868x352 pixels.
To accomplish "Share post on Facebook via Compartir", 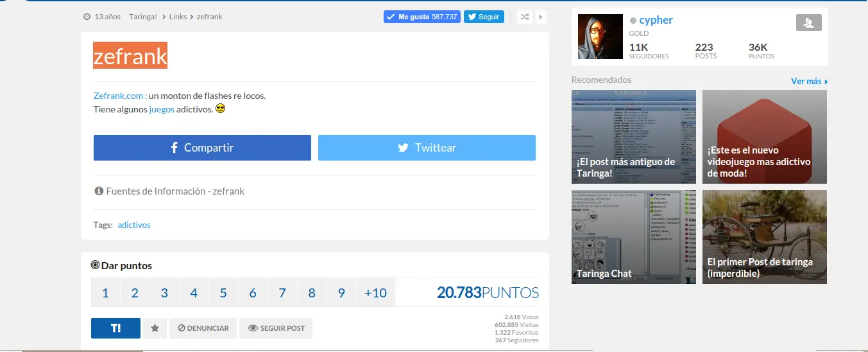I will (x=202, y=148).
